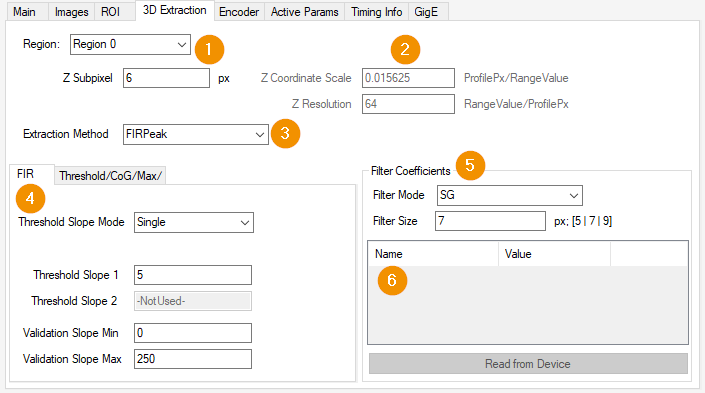Click the Validation Slope Max field
Viewport: 705px width, 393px height.
(193, 359)
